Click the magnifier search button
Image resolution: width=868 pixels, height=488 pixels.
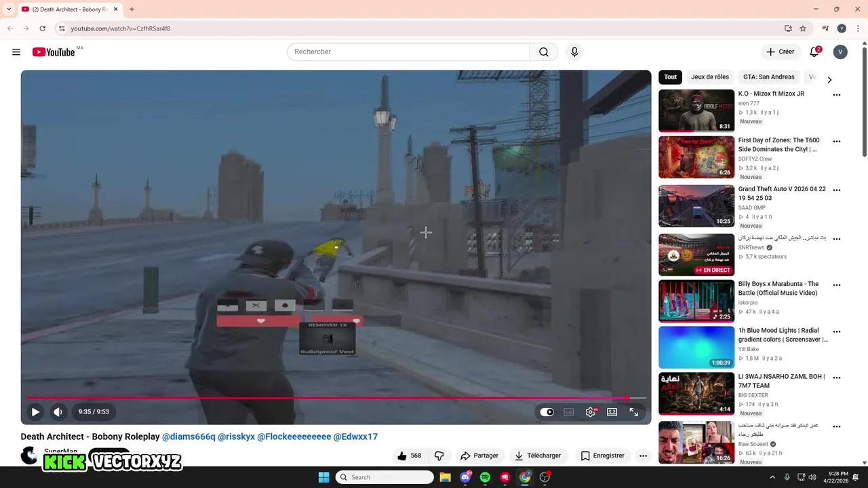coord(544,52)
